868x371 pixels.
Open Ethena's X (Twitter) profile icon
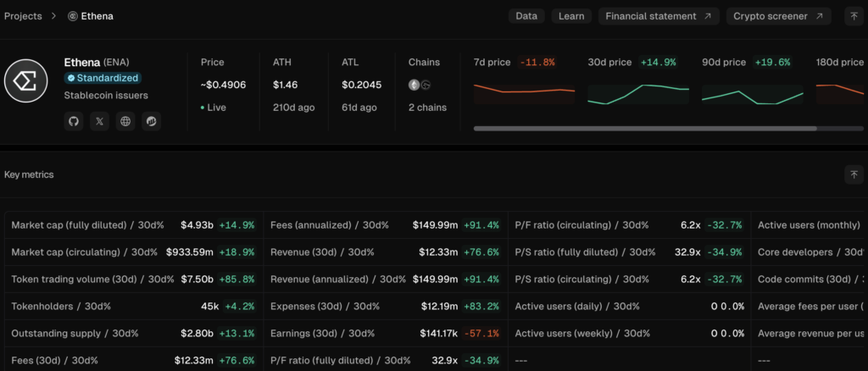(x=100, y=121)
